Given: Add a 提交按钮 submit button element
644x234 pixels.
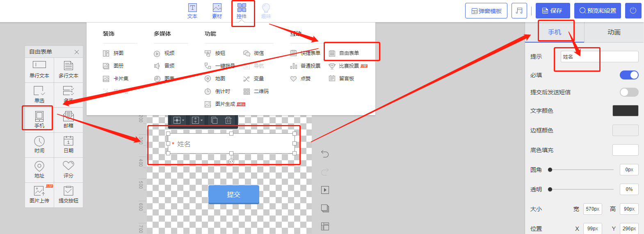Looking at the screenshot, I should point(69,195).
